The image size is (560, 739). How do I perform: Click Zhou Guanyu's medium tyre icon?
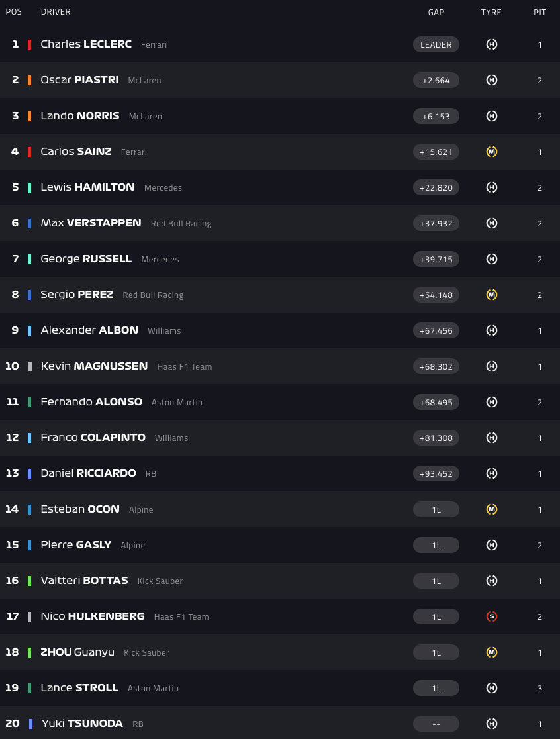point(491,652)
